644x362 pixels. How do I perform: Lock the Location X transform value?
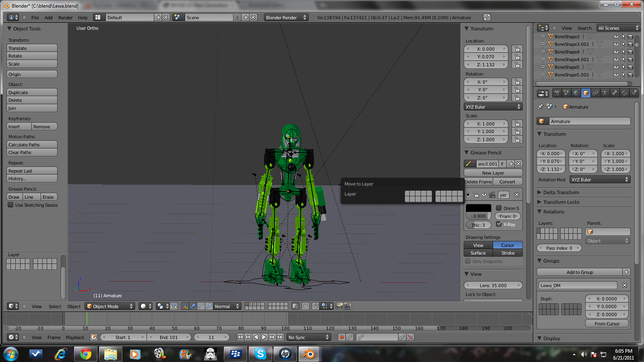point(517,49)
